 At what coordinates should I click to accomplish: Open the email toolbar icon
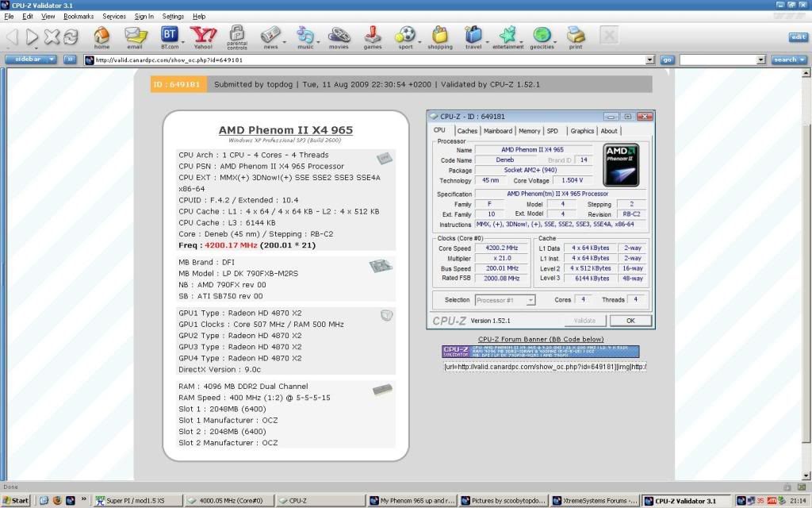[135, 37]
